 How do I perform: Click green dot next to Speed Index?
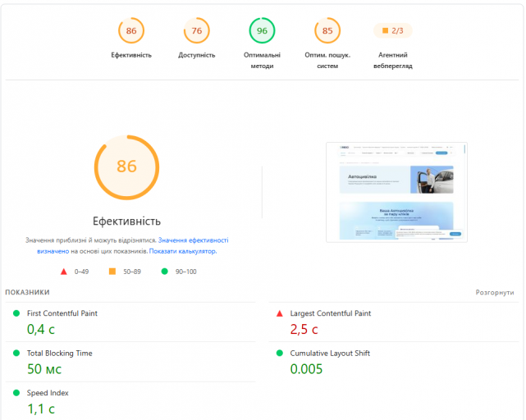(16, 392)
